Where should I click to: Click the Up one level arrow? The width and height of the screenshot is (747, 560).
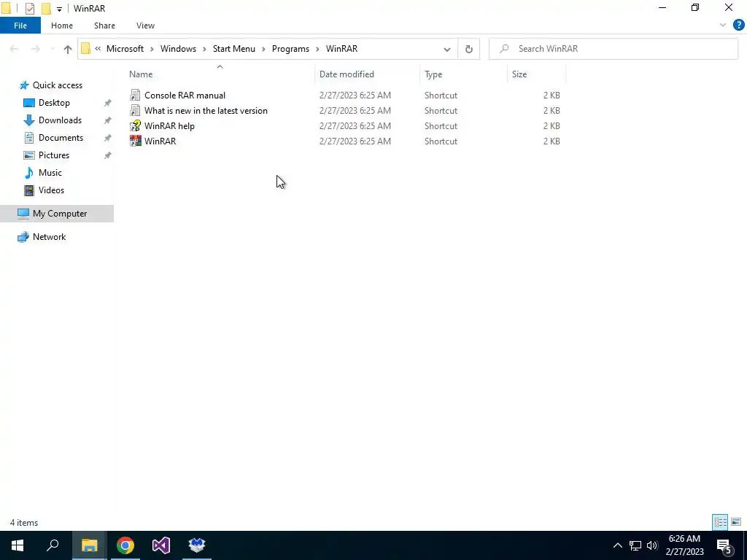point(68,49)
